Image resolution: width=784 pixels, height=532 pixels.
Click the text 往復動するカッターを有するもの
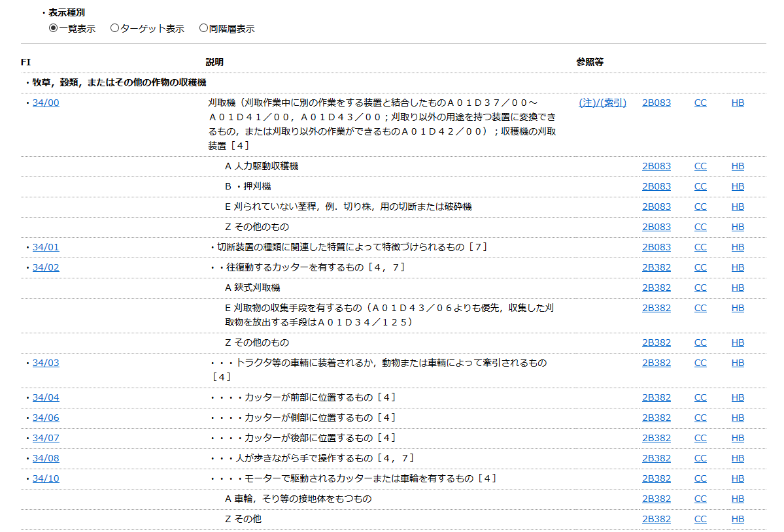[295, 267]
